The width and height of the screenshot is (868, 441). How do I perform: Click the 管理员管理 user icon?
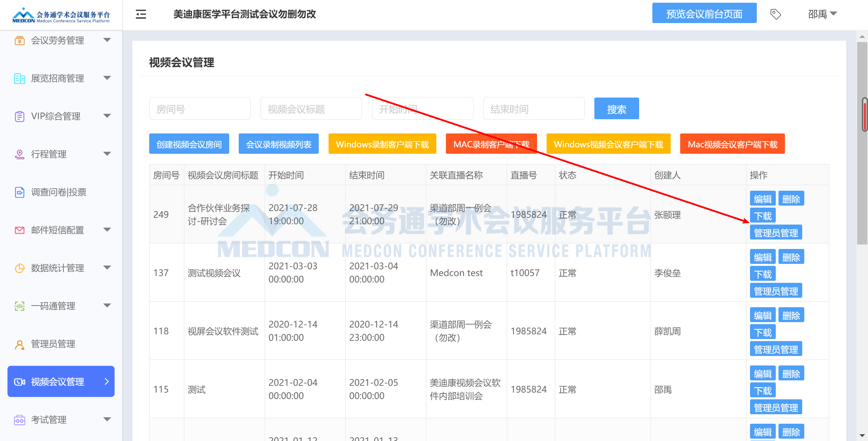(20, 344)
